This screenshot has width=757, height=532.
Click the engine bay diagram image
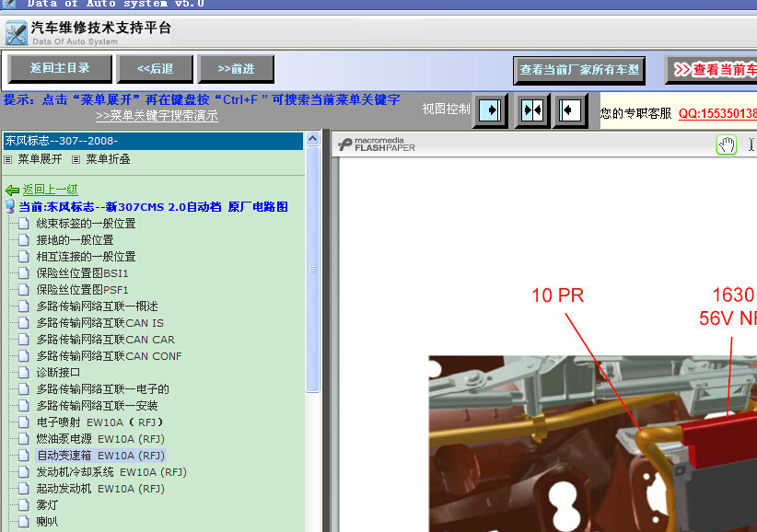click(x=593, y=444)
